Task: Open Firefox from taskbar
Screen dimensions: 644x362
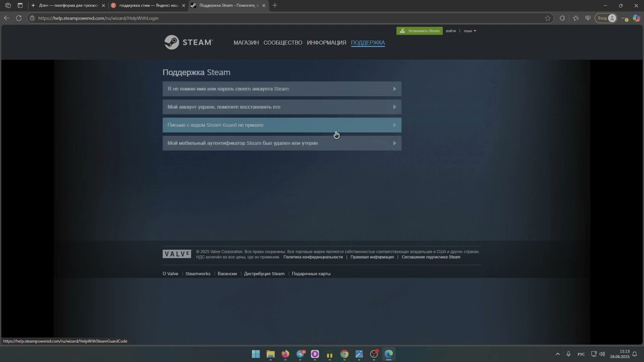Action: [x=285, y=354]
